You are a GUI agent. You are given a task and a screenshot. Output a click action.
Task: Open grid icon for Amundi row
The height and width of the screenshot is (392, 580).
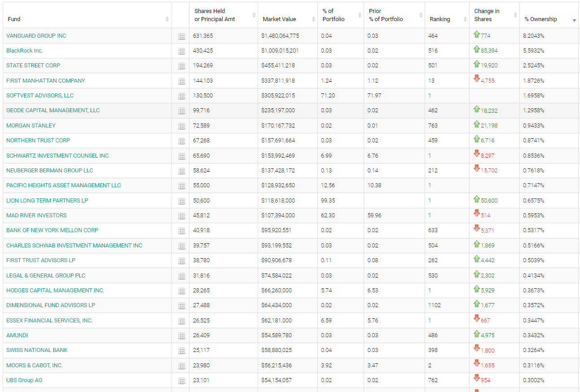tap(182, 336)
